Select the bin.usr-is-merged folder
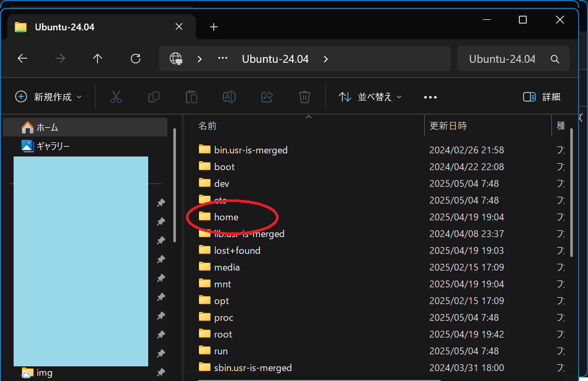This screenshot has width=588, height=381. point(251,150)
